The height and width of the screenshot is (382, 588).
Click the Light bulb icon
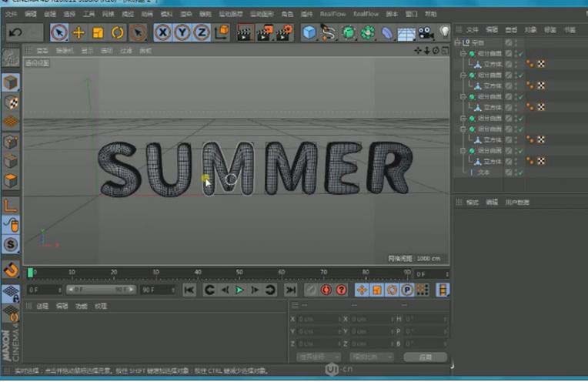(444, 32)
